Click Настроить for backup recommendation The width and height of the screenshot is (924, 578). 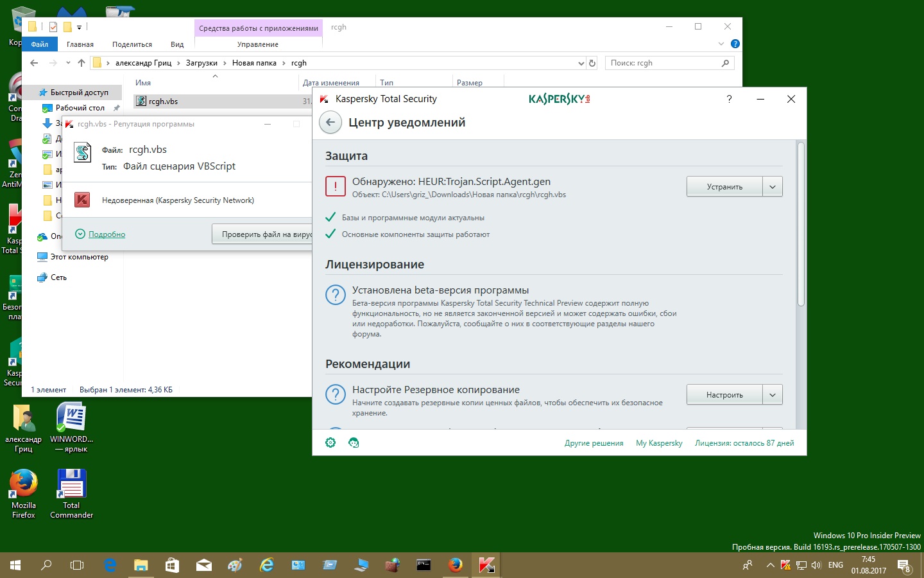click(x=724, y=395)
